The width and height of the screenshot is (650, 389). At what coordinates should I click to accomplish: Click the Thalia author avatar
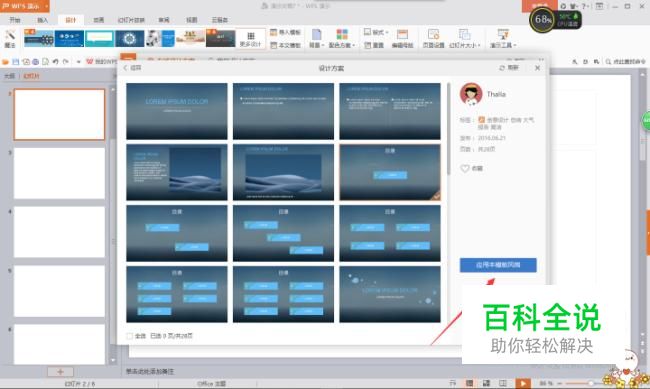pos(471,94)
